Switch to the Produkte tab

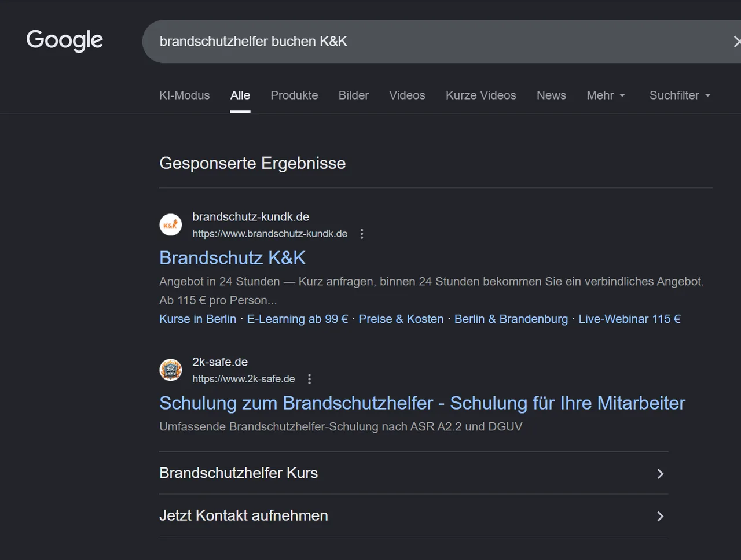(295, 95)
